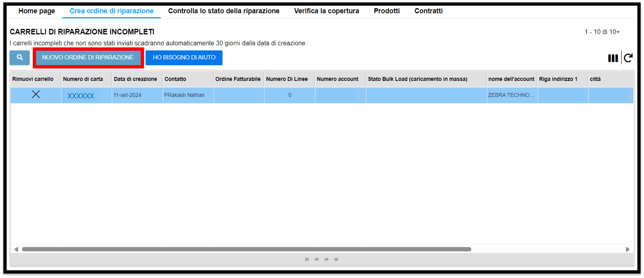Select Crea ordine di riparazione tab
The width and height of the screenshot is (644, 278).
(x=111, y=11)
